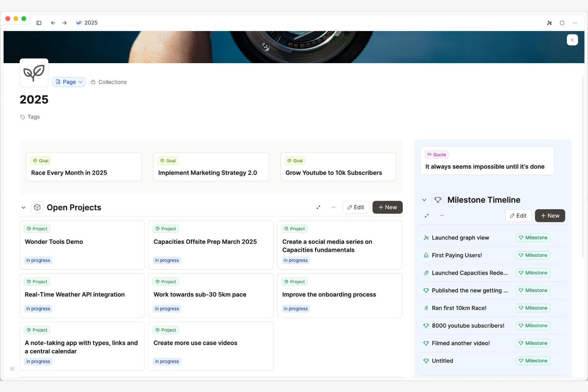Select the 2025 tab at the top

pyautogui.click(x=87, y=23)
